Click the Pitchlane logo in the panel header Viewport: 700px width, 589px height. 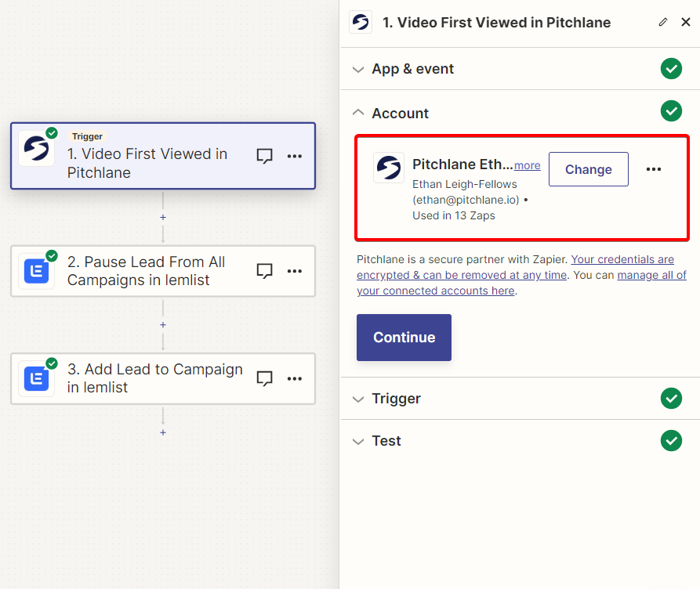pos(361,22)
